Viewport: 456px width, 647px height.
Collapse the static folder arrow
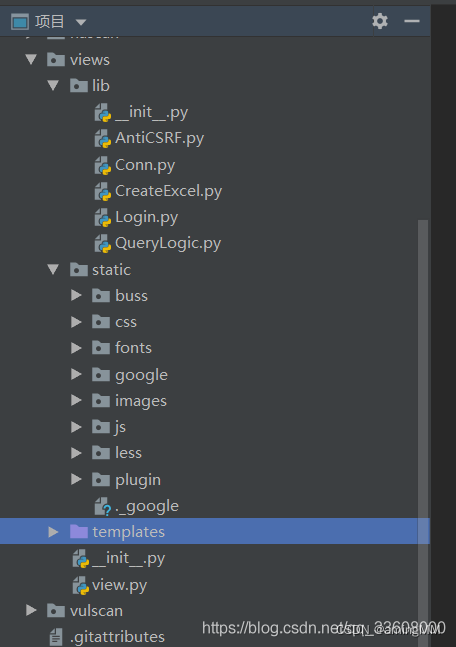coord(53,269)
